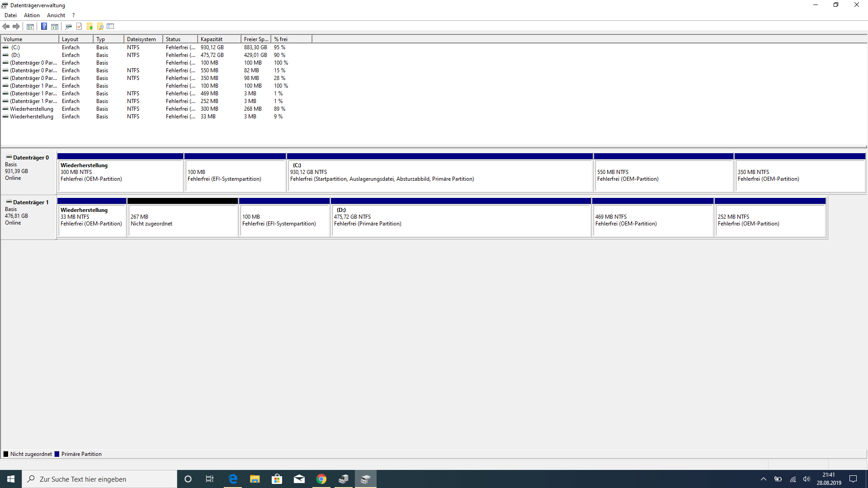This screenshot has width=868, height=488.
Task: Toggle the console tree pane icon
Action: coord(30,26)
